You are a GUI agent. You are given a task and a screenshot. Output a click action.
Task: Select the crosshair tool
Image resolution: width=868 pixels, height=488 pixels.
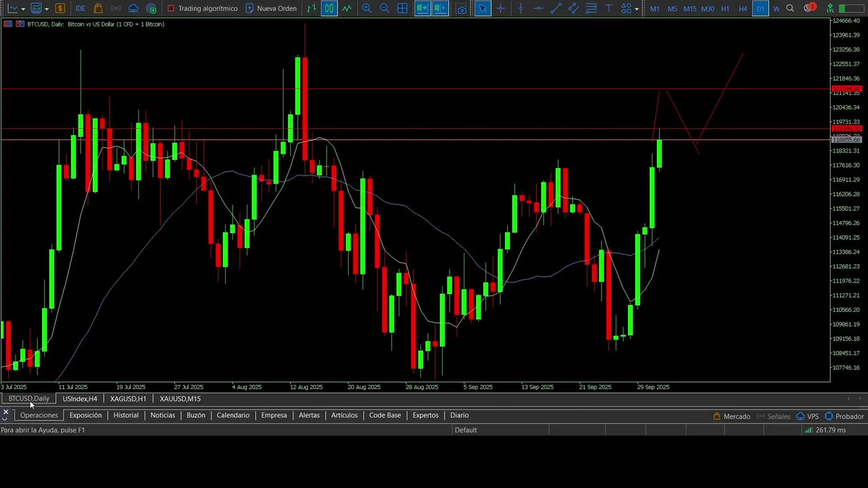point(500,8)
